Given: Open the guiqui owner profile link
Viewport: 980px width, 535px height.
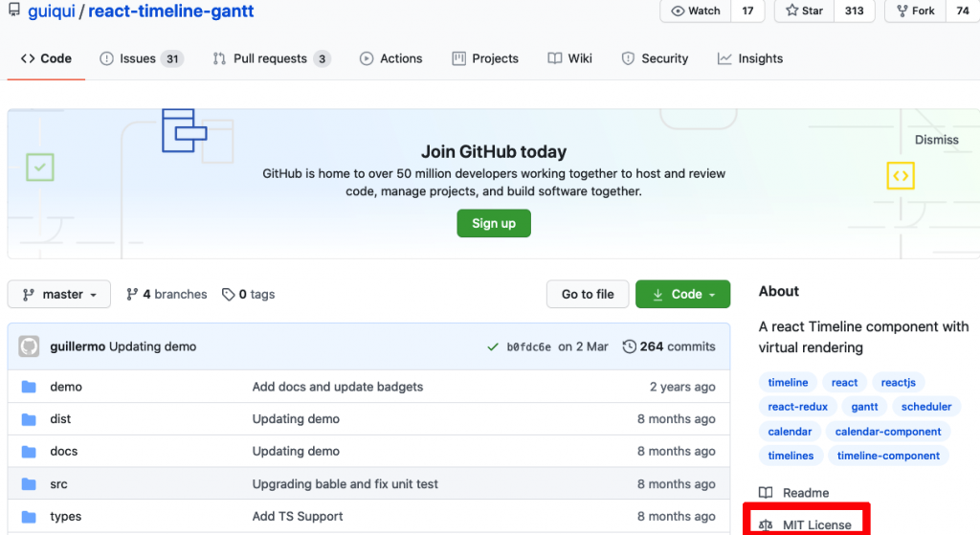Looking at the screenshot, I should tap(52, 11).
